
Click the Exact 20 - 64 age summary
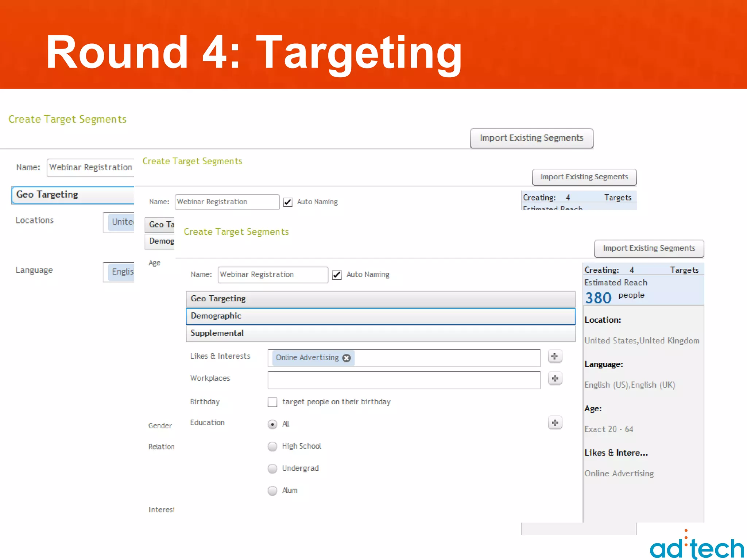pos(609,429)
